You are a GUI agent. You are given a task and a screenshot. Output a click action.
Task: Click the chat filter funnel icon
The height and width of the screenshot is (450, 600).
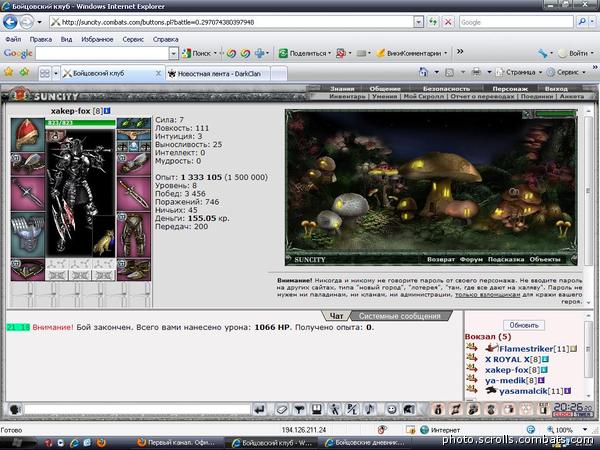click(x=299, y=409)
